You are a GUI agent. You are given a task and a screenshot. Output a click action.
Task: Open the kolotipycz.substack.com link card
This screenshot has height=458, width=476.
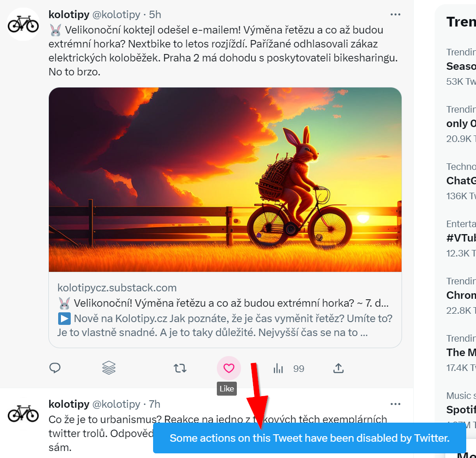point(225,310)
